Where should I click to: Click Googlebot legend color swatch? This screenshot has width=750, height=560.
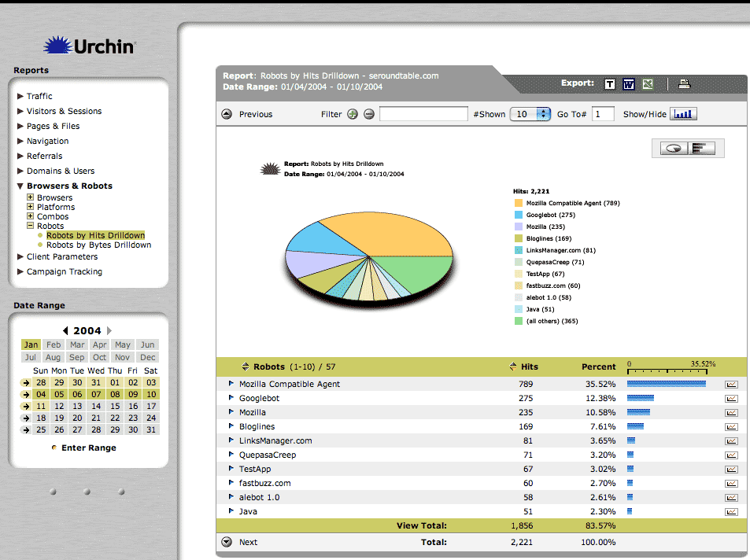519,216
